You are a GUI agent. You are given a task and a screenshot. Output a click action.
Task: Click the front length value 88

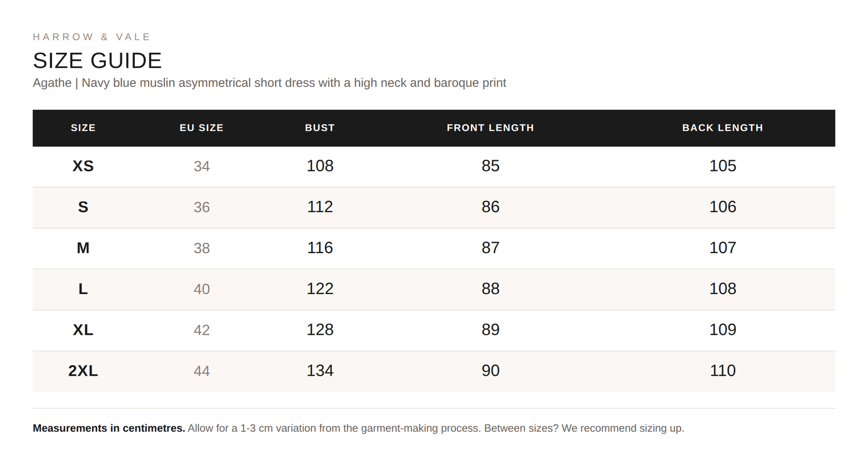[x=490, y=289]
